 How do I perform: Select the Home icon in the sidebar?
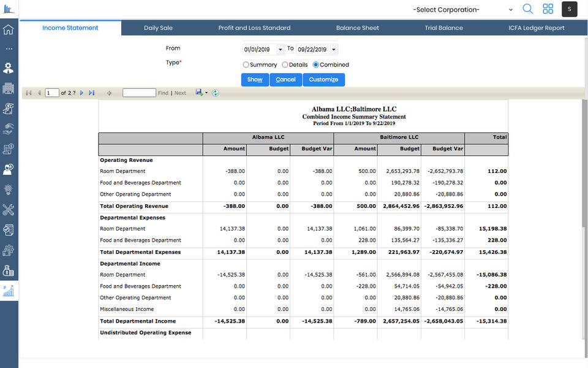9,28
